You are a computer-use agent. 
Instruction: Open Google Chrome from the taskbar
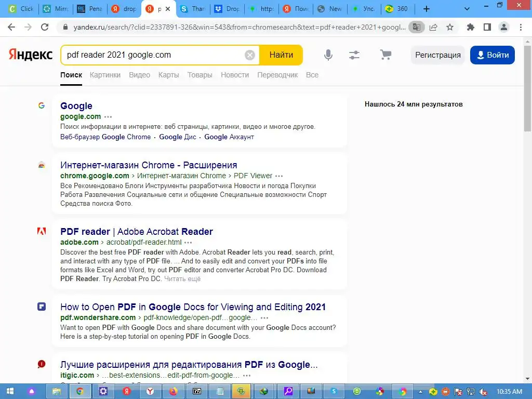(x=79, y=391)
